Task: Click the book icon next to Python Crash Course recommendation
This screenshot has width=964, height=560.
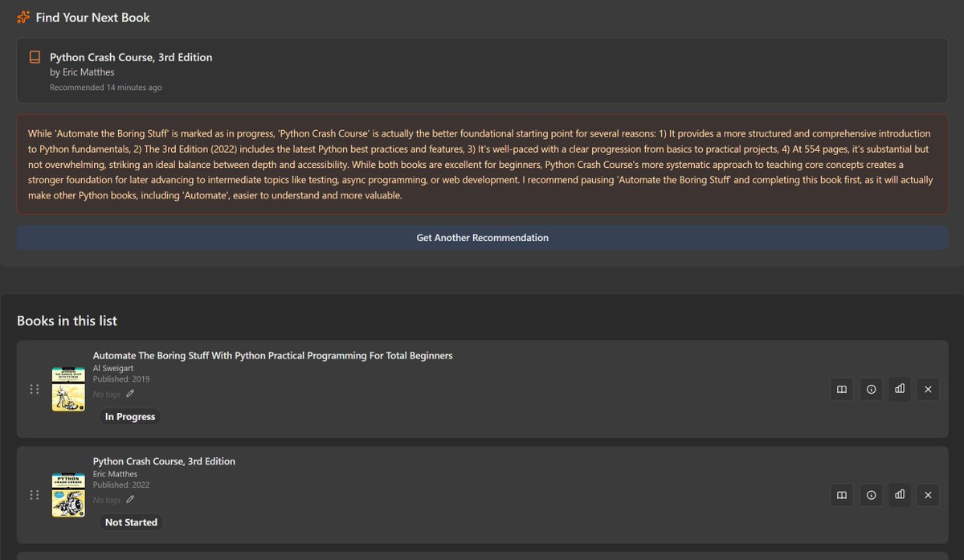Action: 35,57
